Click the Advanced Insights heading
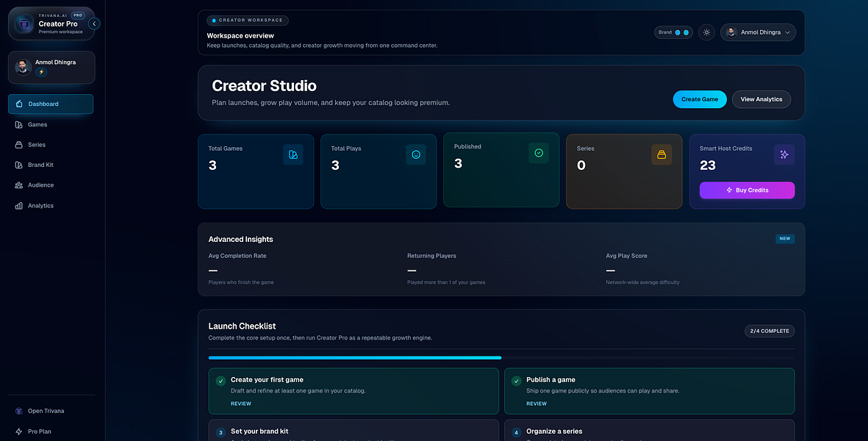Viewport: 868px width, 441px height. click(241, 240)
